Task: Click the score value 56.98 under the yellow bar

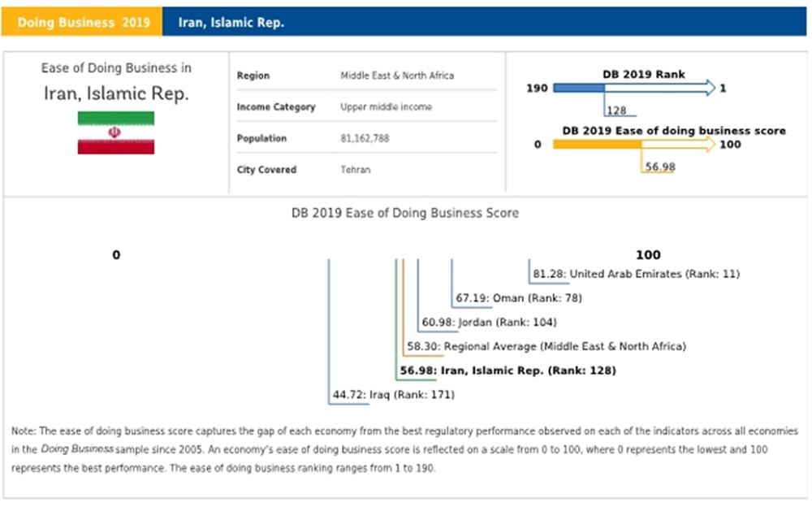Action: click(x=660, y=167)
